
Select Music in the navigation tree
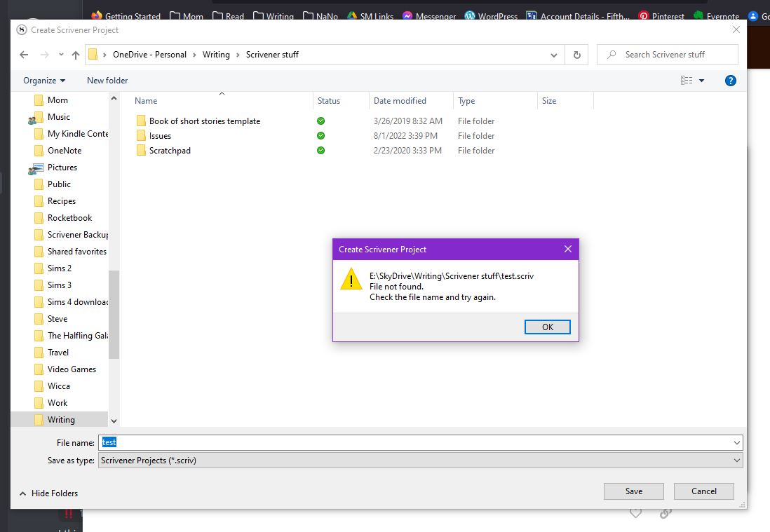(x=58, y=117)
